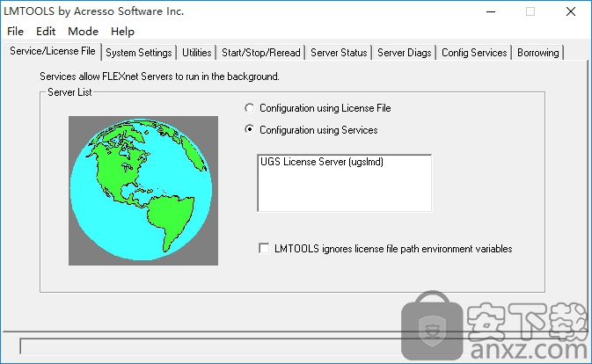Select UGS License Server (ugslmd) in list
Viewport: 592px width, 364px height.
pos(322,162)
